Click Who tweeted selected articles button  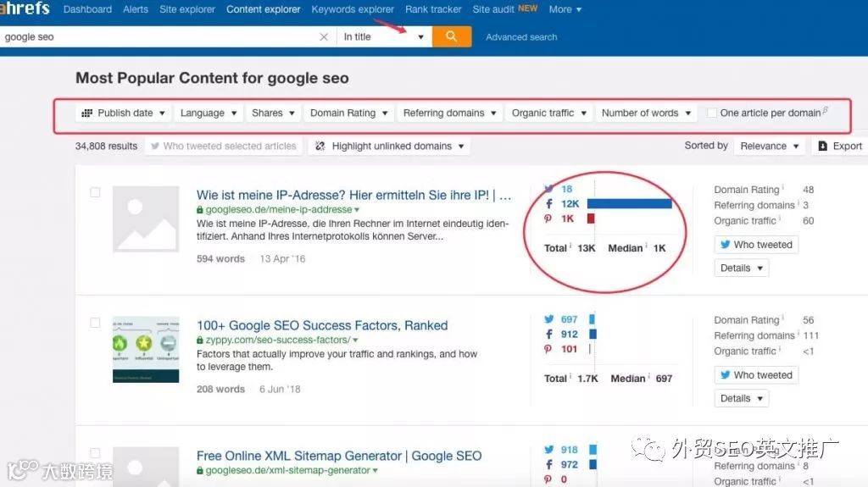tap(224, 146)
